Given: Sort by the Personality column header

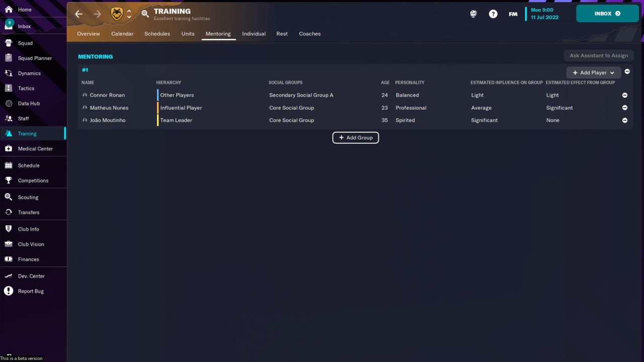Looking at the screenshot, I should coord(410,82).
